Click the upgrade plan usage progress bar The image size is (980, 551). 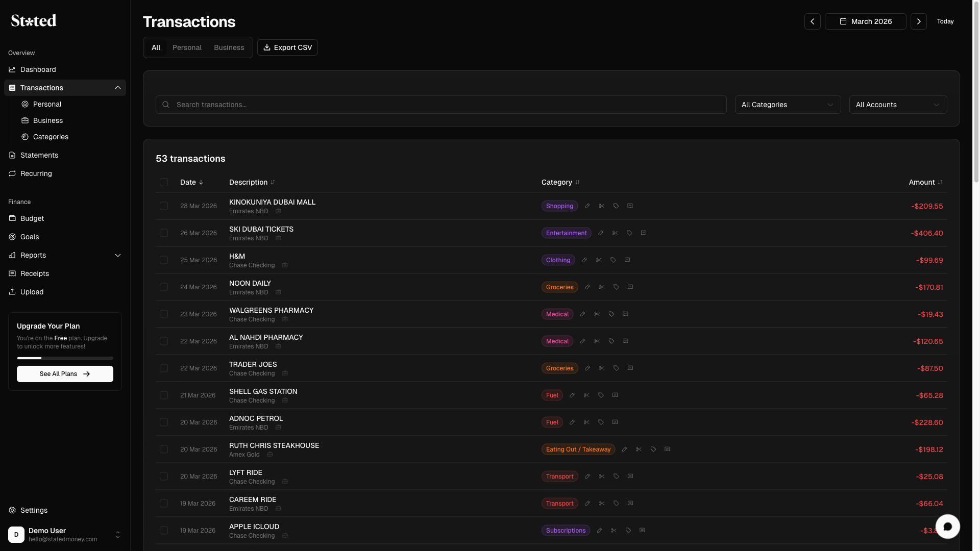click(x=65, y=358)
